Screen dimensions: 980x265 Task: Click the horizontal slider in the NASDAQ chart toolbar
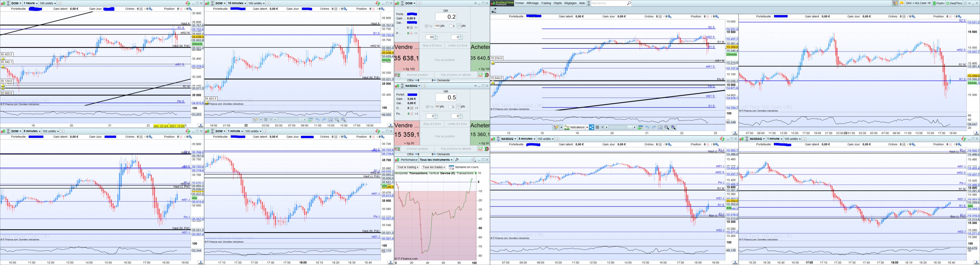[x=620, y=127]
